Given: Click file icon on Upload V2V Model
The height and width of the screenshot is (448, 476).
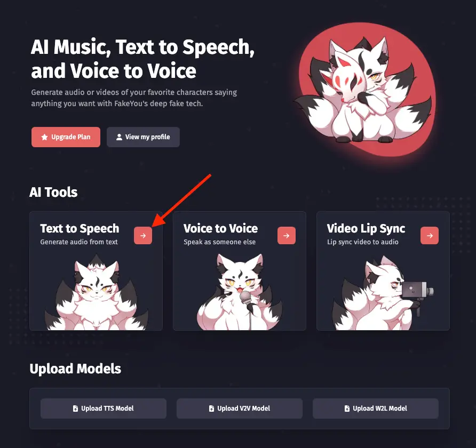Looking at the screenshot, I should click(x=212, y=408).
